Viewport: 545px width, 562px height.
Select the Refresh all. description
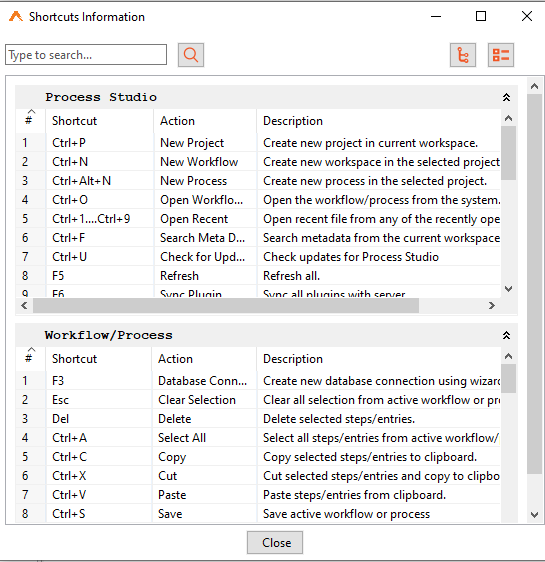(x=379, y=276)
